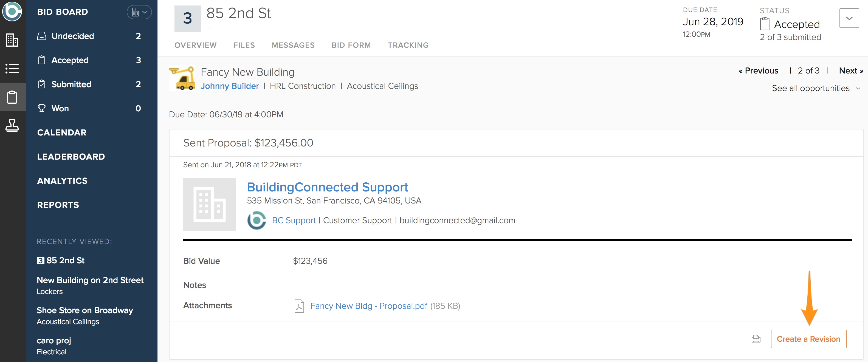Screen dimensions: 868x362
Task: Switch to the Bid Form tab
Action: click(x=351, y=45)
